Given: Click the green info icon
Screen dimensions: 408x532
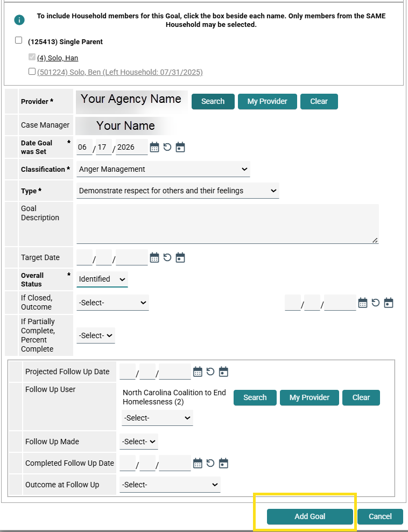Looking at the screenshot, I should click(19, 20).
